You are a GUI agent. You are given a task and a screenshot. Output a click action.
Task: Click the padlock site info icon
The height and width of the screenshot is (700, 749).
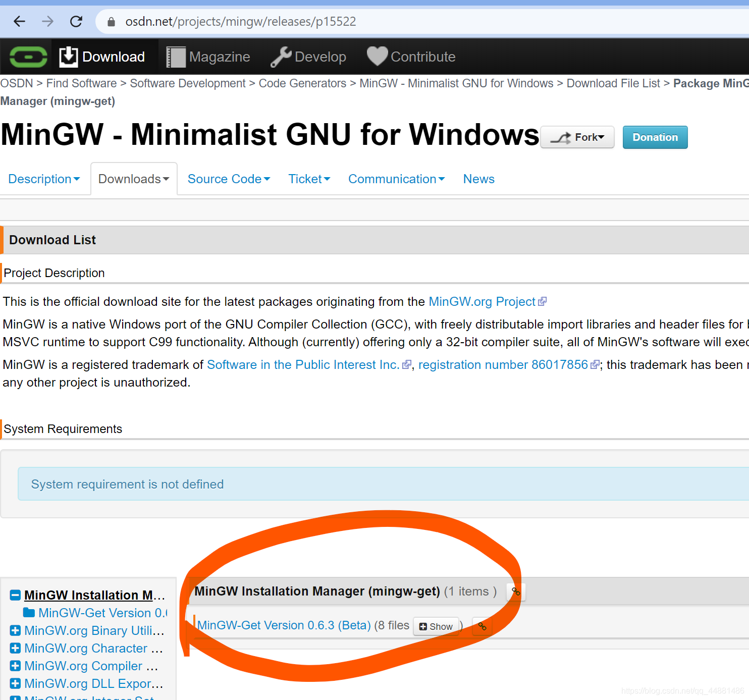click(x=112, y=22)
